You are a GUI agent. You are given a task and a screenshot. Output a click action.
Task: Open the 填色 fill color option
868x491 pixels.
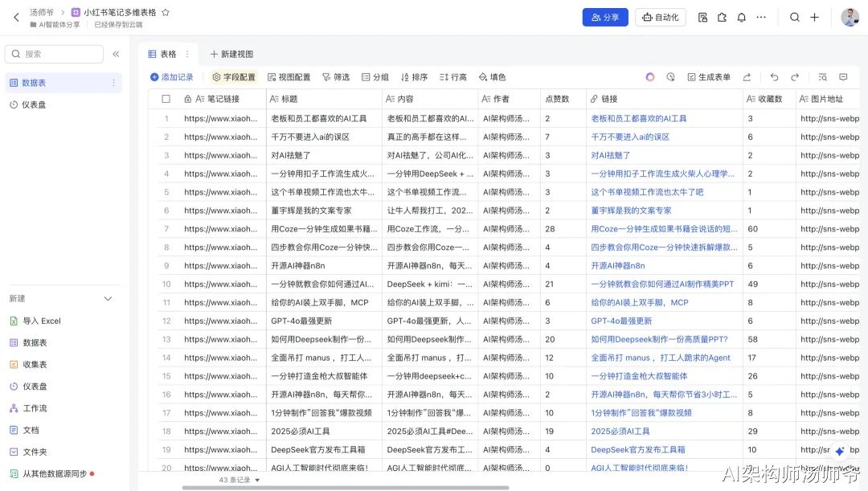pos(492,77)
